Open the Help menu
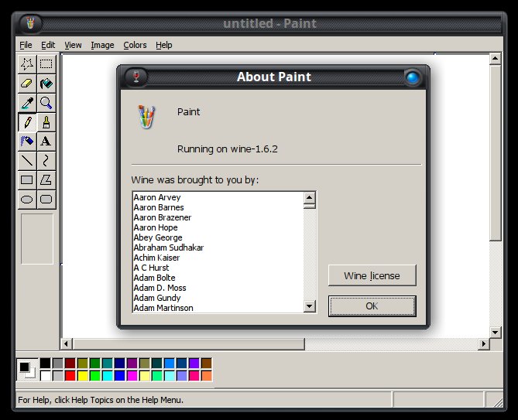 pos(164,45)
